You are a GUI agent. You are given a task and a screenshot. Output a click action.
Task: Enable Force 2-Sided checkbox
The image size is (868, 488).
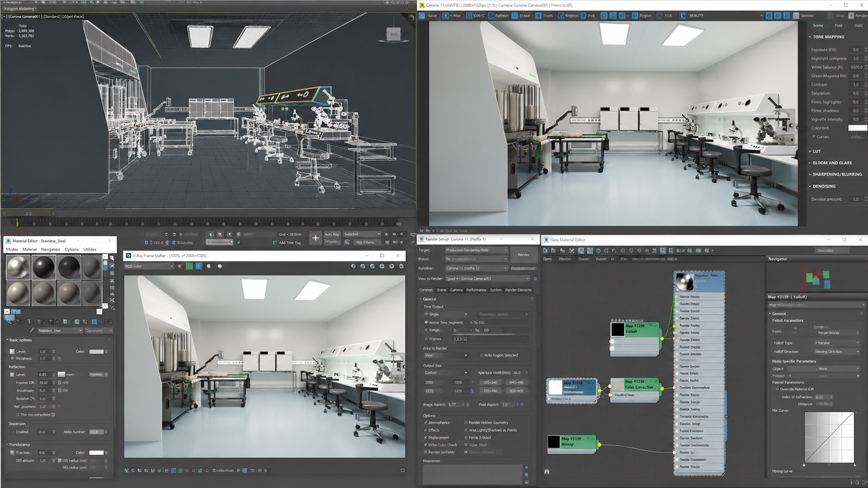tap(465, 438)
